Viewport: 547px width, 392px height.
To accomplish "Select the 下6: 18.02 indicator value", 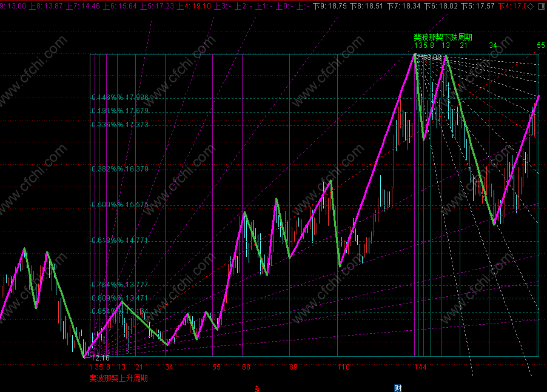I will 441,6.
